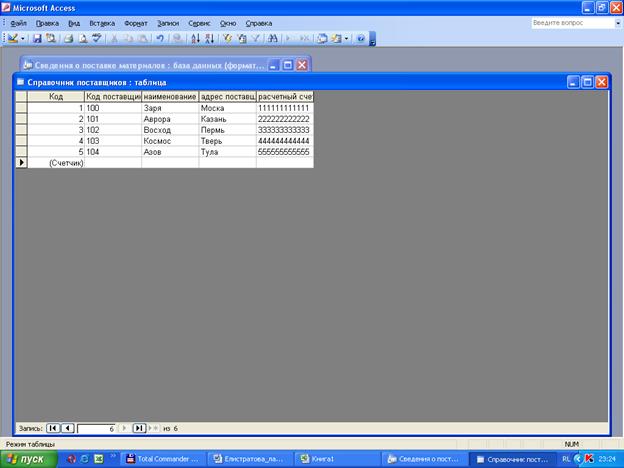624x468 pixels.
Task: Open the Окно menu
Action: [228, 23]
